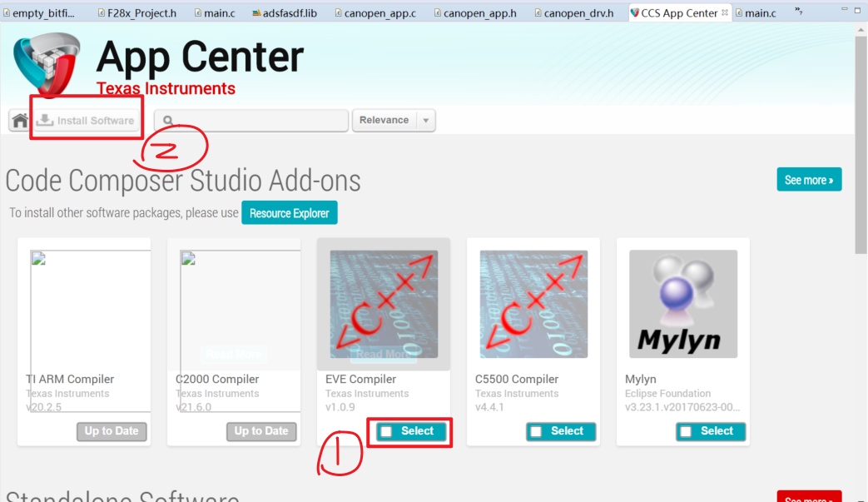Click the v1.0.9 version text
The width and height of the screenshot is (868, 502).
pyautogui.click(x=340, y=407)
